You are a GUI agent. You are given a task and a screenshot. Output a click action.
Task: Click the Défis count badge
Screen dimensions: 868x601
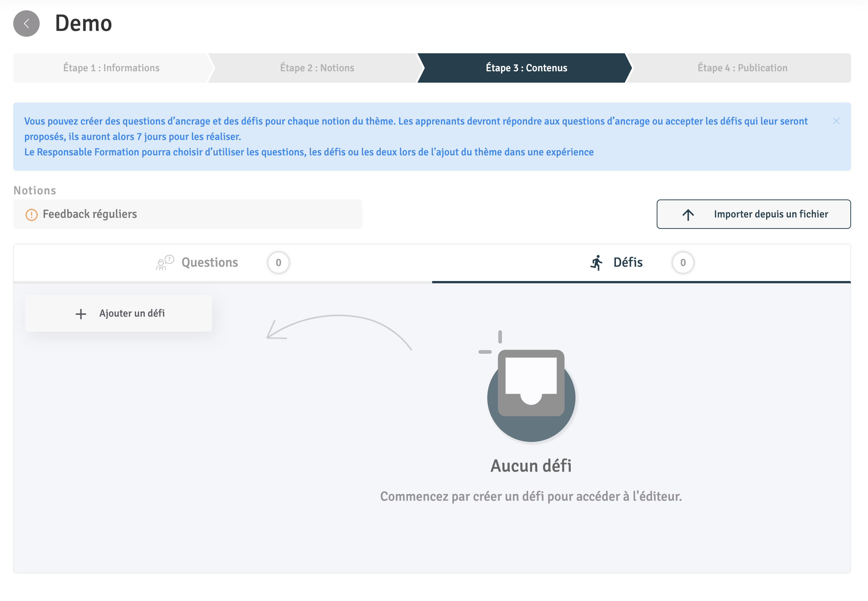683,262
